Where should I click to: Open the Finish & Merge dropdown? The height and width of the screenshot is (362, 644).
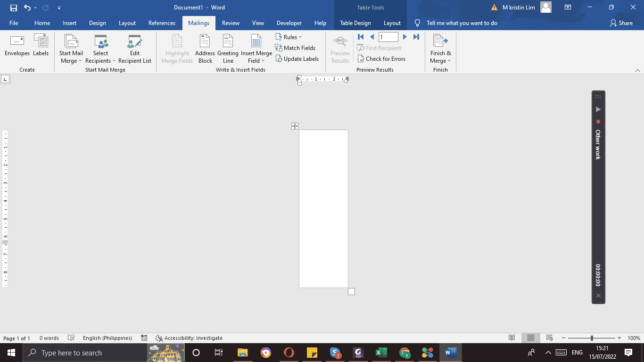[441, 49]
